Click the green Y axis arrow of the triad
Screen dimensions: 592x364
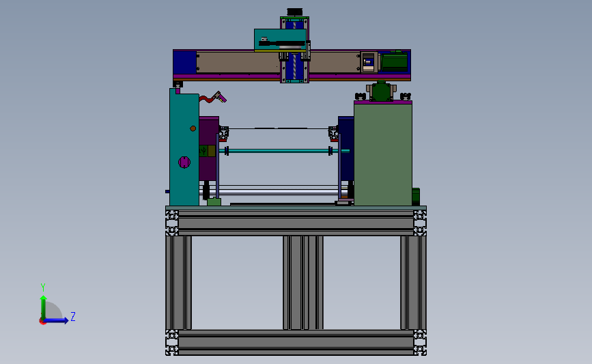[44, 307]
